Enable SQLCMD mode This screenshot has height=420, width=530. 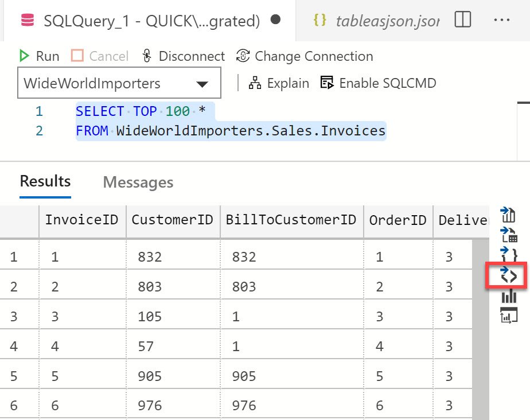(x=378, y=83)
